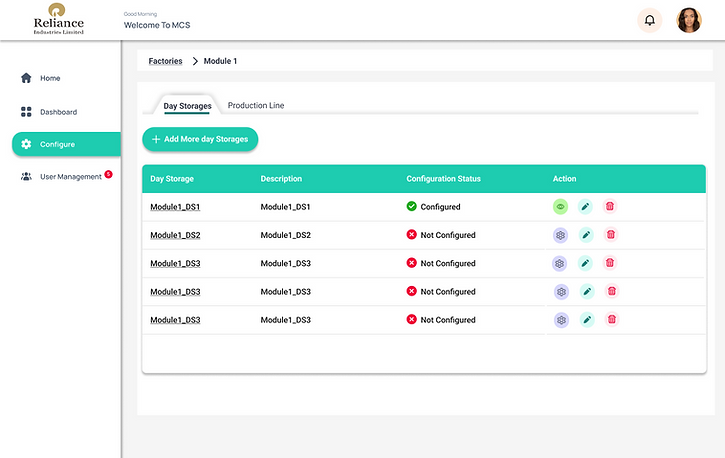This screenshot has width=725, height=458.
Task: Open the notification bell
Action: pyautogui.click(x=650, y=20)
